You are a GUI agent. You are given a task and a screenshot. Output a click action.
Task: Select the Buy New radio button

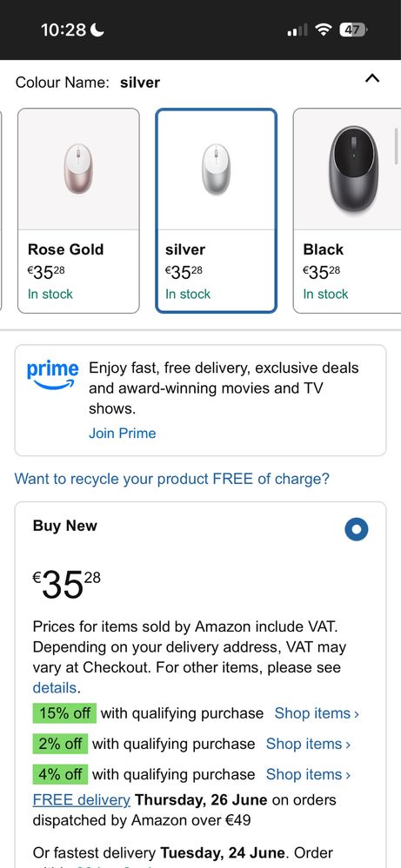click(x=356, y=529)
